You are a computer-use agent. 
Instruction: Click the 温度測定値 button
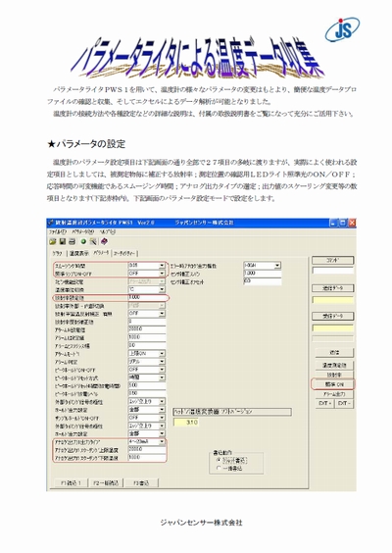click(334, 365)
